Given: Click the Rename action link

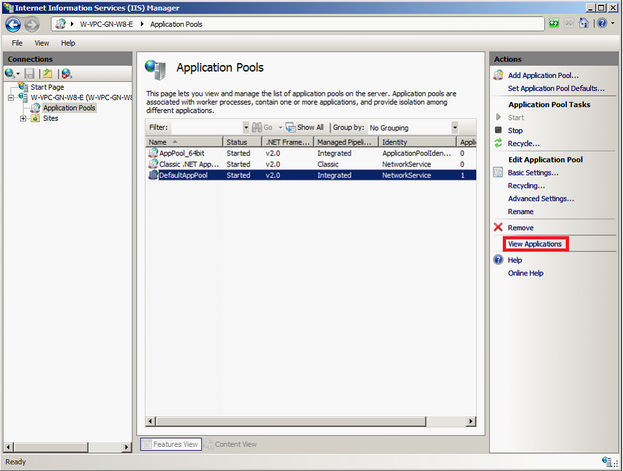Looking at the screenshot, I should (520, 212).
